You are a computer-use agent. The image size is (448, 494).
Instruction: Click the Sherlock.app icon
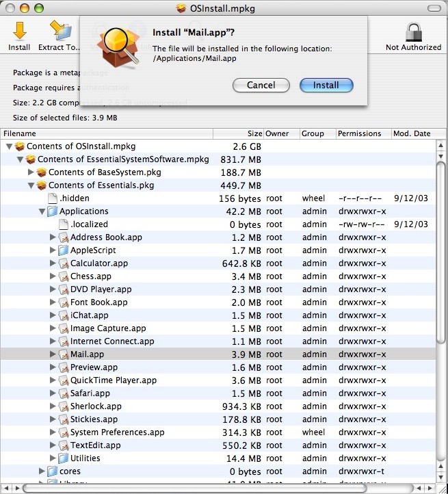[64, 406]
